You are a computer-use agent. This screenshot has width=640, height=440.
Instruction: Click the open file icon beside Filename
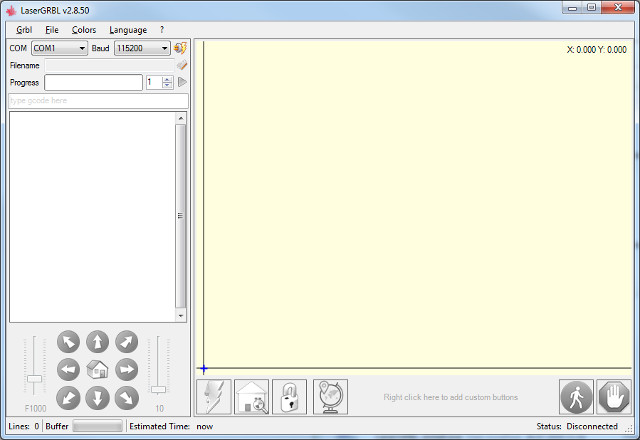tap(182, 65)
